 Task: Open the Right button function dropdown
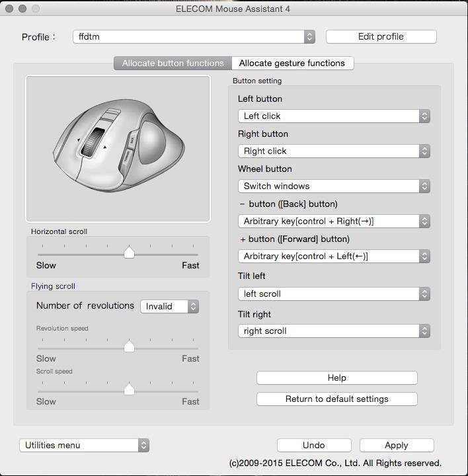coord(334,151)
